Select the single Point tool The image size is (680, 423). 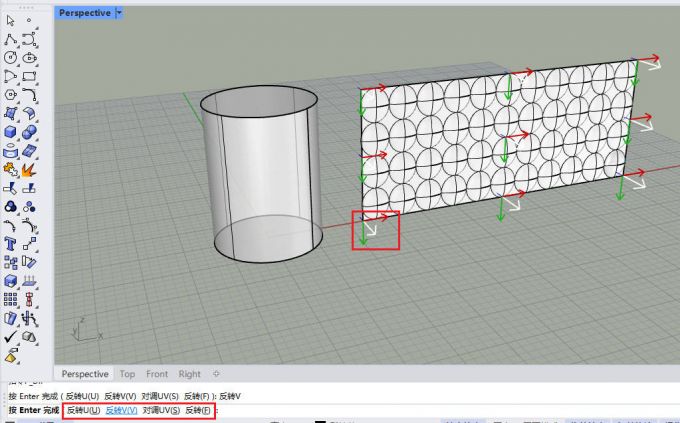point(29,20)
